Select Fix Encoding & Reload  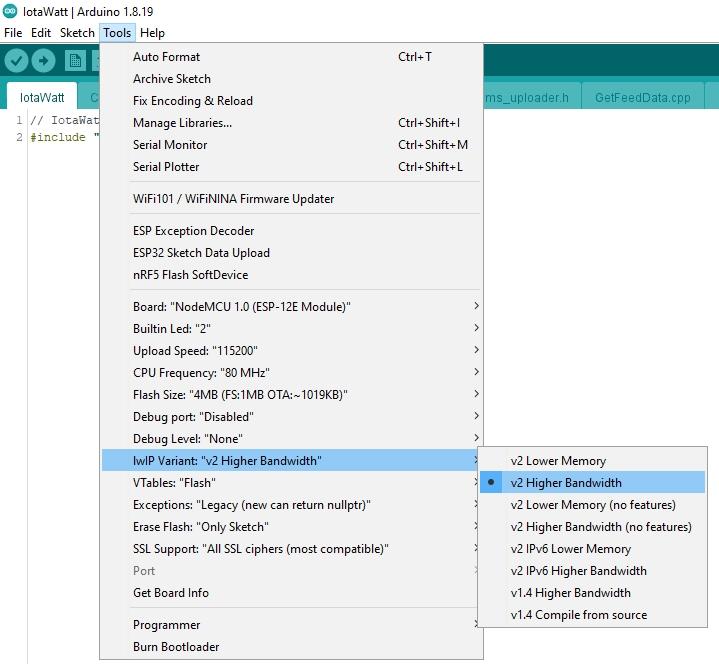pos(292,101)
